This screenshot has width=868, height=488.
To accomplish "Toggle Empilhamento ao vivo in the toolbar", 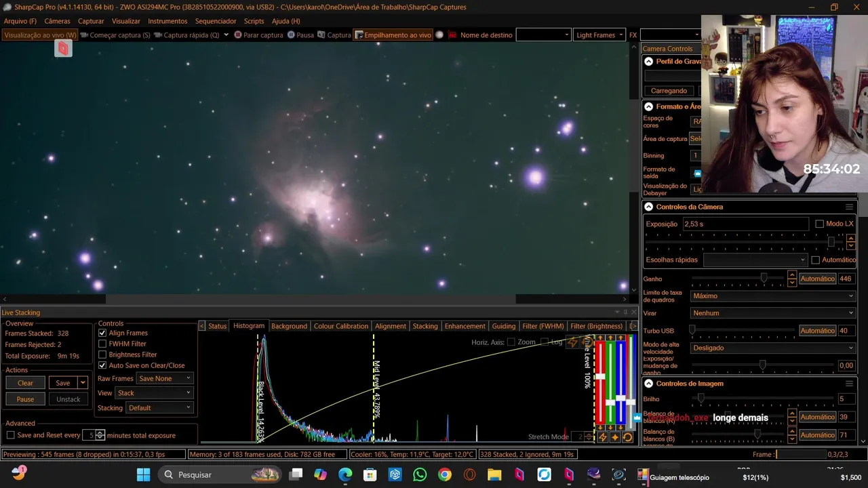I will [393, 35].
